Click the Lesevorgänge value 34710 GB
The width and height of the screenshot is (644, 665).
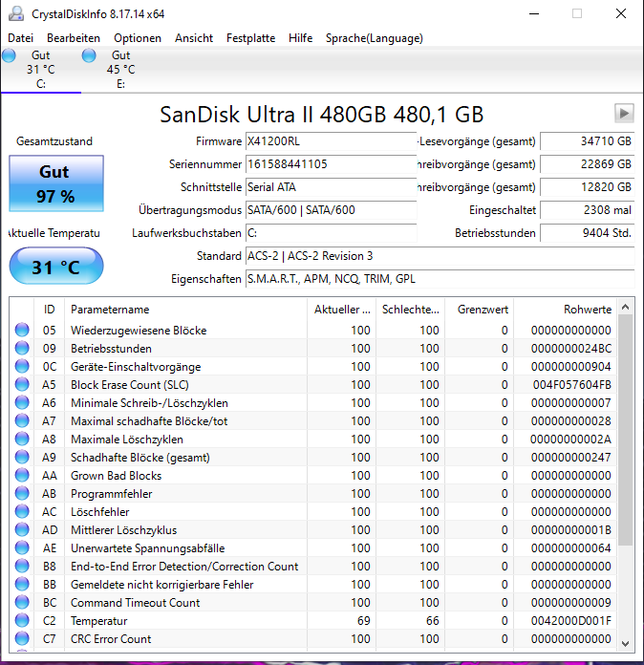pos(588,141)
